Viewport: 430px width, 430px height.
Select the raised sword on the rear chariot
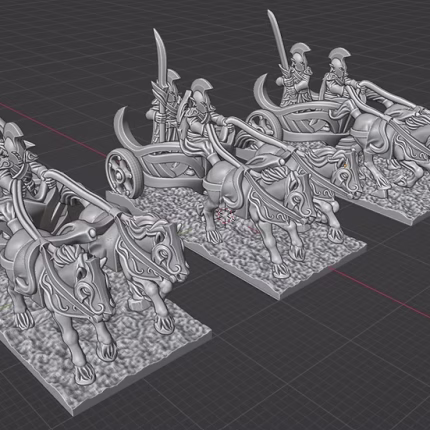pos(277,38)
